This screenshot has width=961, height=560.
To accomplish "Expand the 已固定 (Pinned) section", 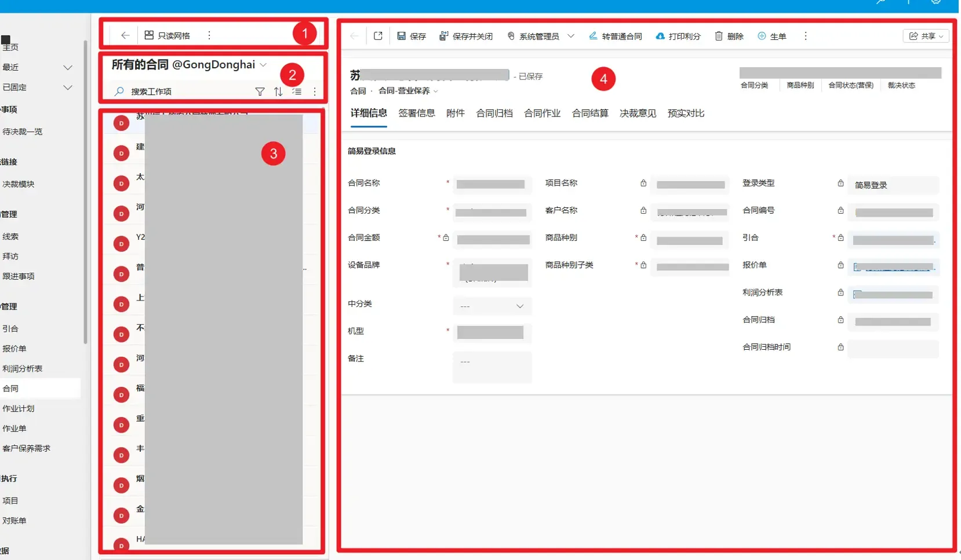I will [67, 87].
